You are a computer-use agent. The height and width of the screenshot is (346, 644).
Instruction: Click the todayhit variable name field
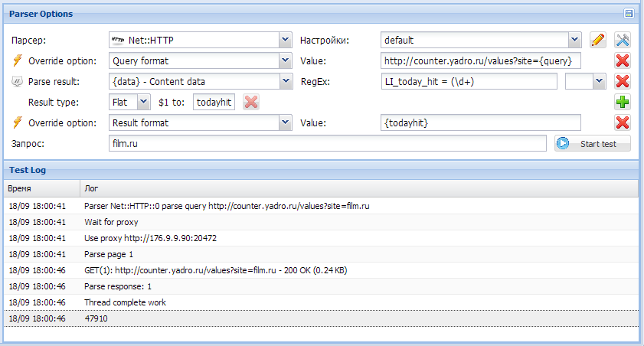214,102
